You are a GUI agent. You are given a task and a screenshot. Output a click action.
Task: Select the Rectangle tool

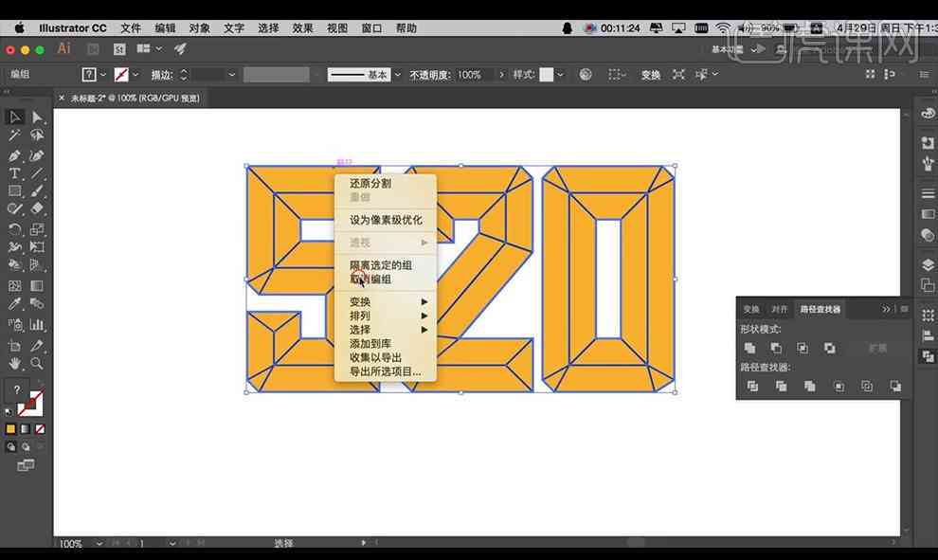[x=15, y=191]
